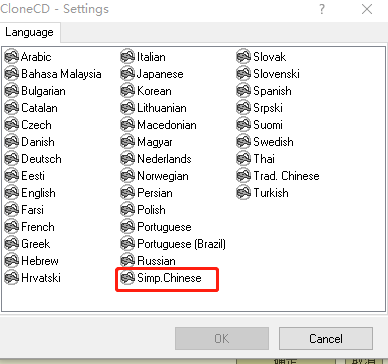Choose the Russian label
The width and height of the screenshot is (388, 364).
156,261
